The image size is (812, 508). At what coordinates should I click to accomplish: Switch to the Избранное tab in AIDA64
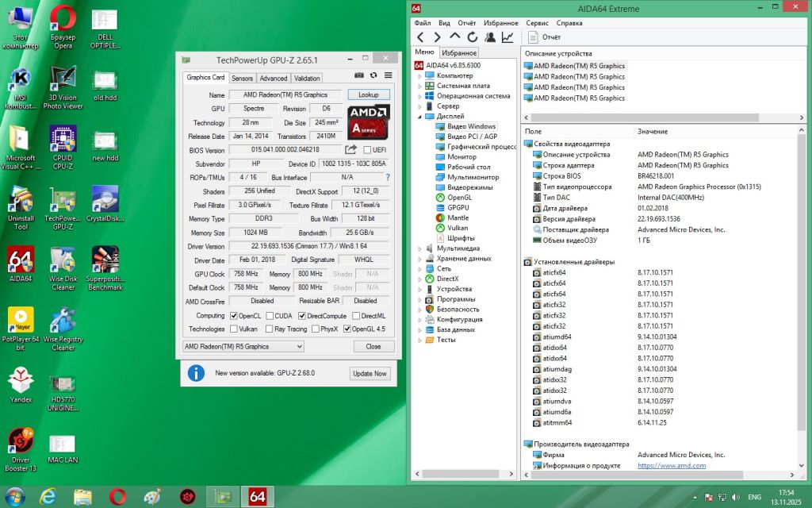coord(459,53)
